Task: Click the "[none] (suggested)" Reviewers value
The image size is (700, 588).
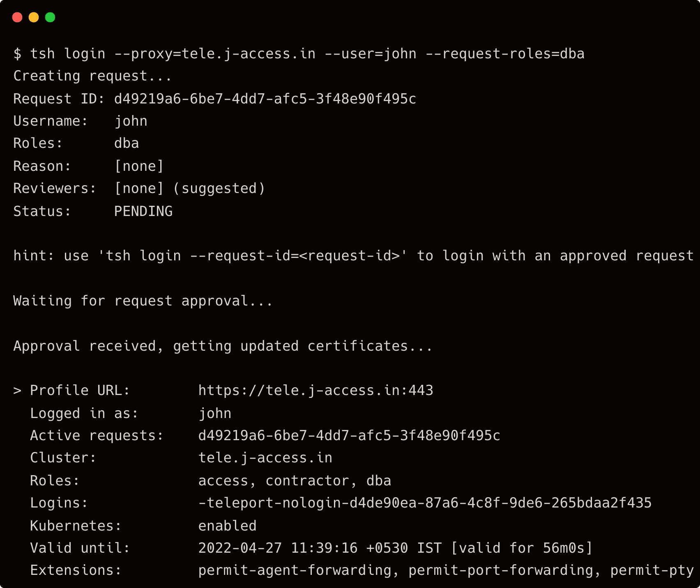Action: [x=189, y=188]
